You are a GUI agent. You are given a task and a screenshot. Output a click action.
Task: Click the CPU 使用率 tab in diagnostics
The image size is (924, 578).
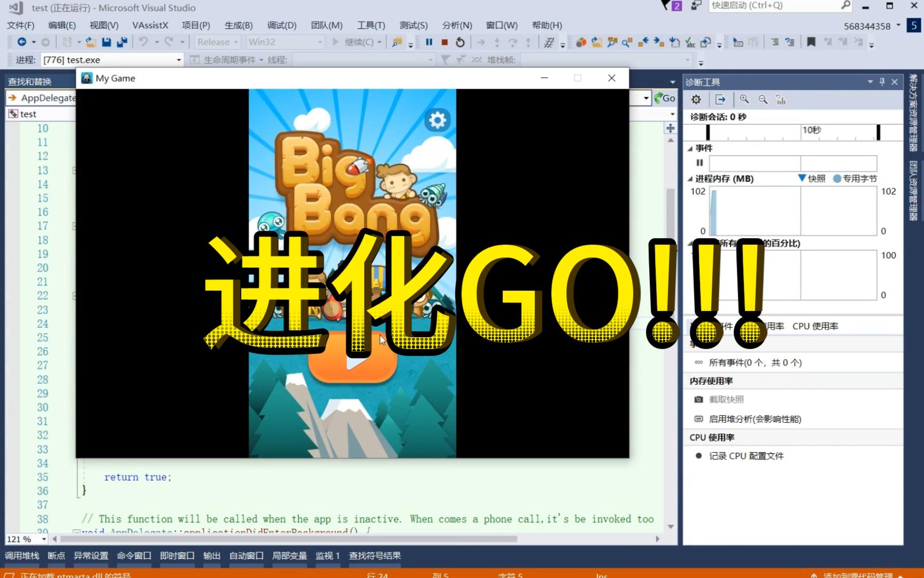point(815,326)
